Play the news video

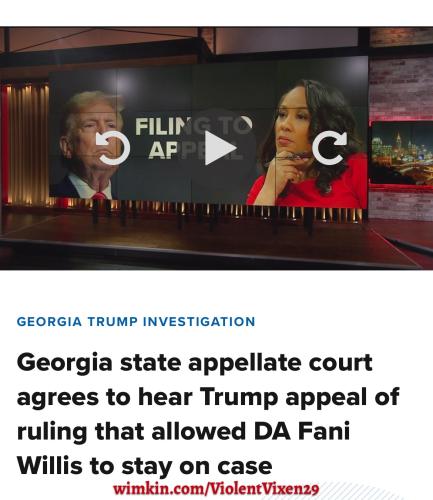pyautogui.click(x=219, y=148)
